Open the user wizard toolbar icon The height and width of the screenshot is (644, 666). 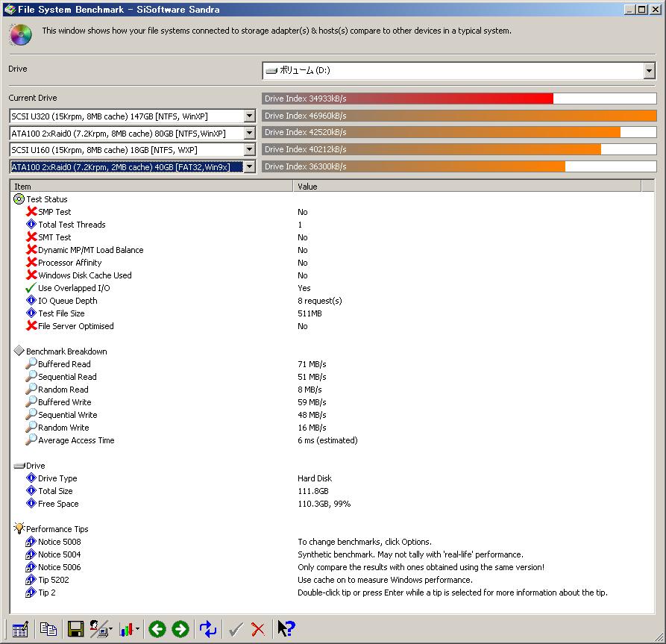pyautogui.click(x=98, y=629)
